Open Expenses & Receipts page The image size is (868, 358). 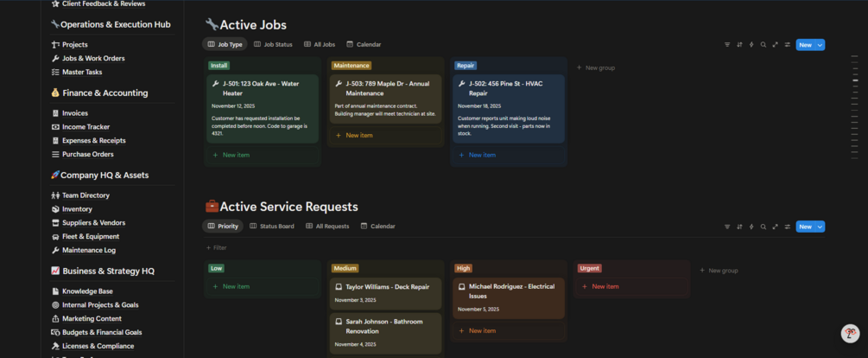(93, 141)
